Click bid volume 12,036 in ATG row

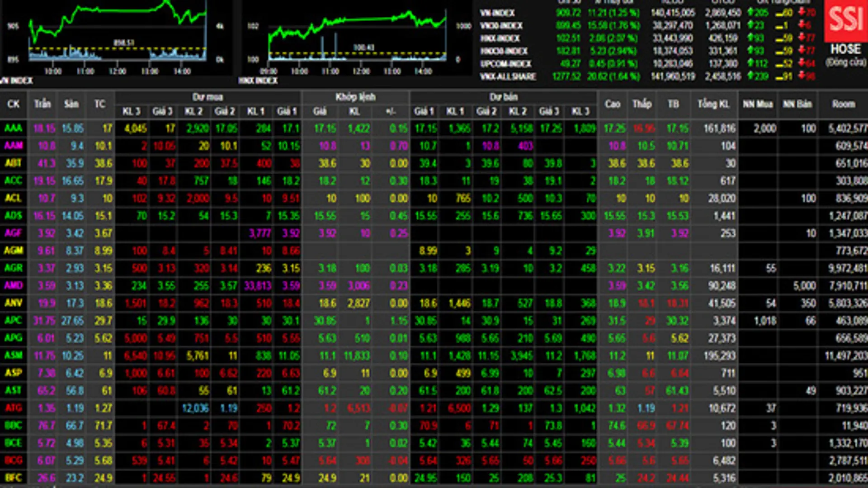click(x=195, y=408)
